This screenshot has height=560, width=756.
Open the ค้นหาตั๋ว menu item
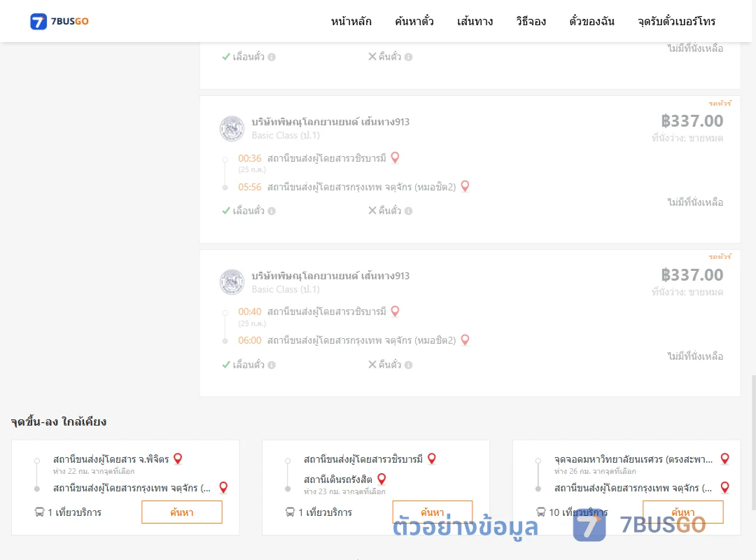[x=414, y=21]
